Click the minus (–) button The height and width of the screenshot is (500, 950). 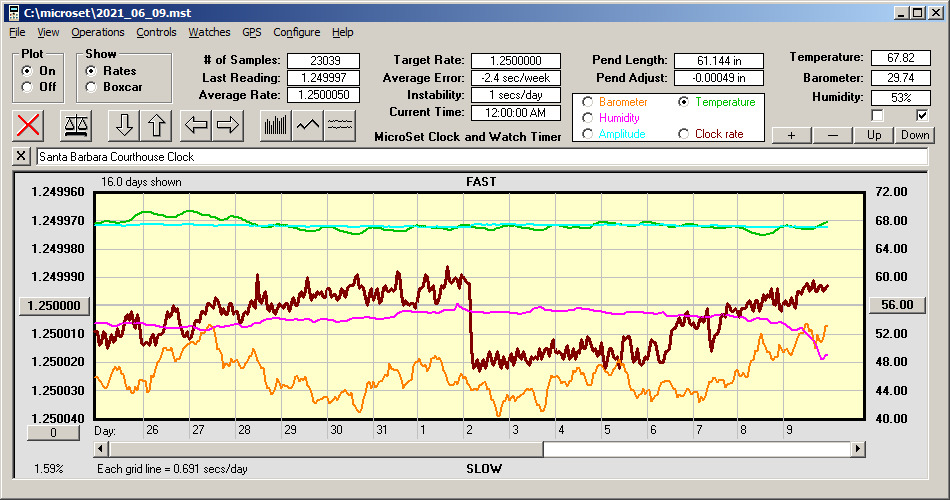(832, 135)
